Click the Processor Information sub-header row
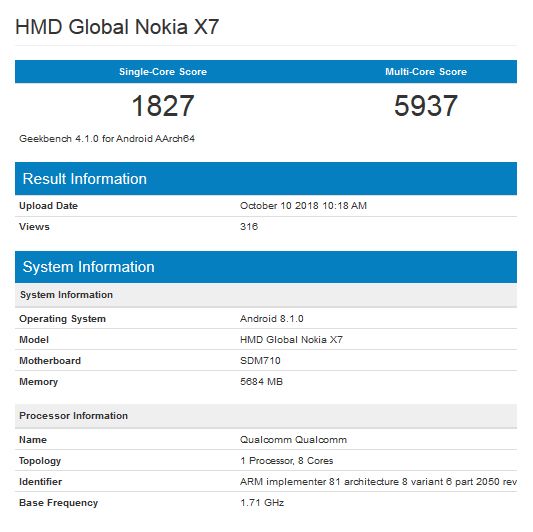Viewport: 533px width, 532px height. pyautogui.click(x=266, y=416)
